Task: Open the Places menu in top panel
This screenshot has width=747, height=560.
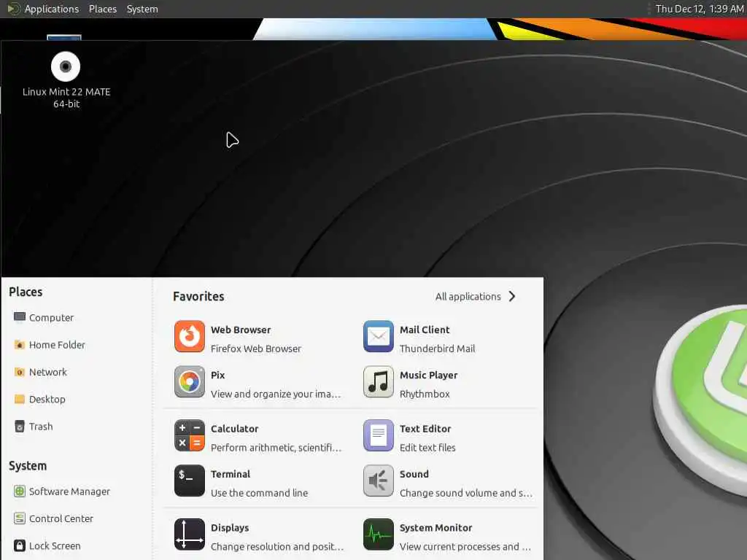Action: 102,9
